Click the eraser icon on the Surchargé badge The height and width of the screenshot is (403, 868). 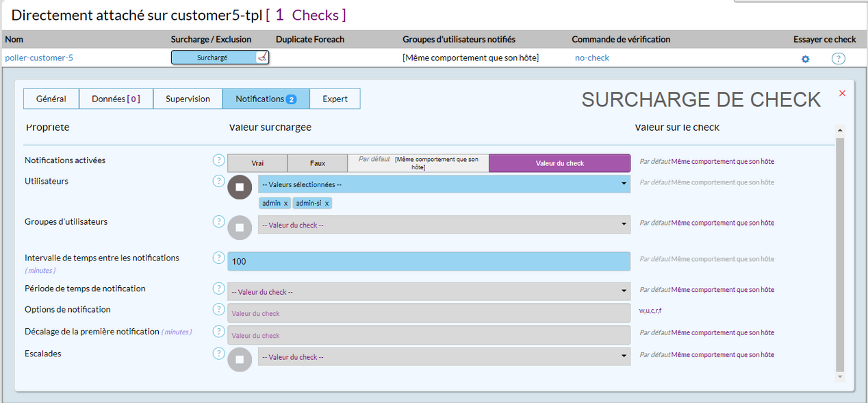[261, 58]
